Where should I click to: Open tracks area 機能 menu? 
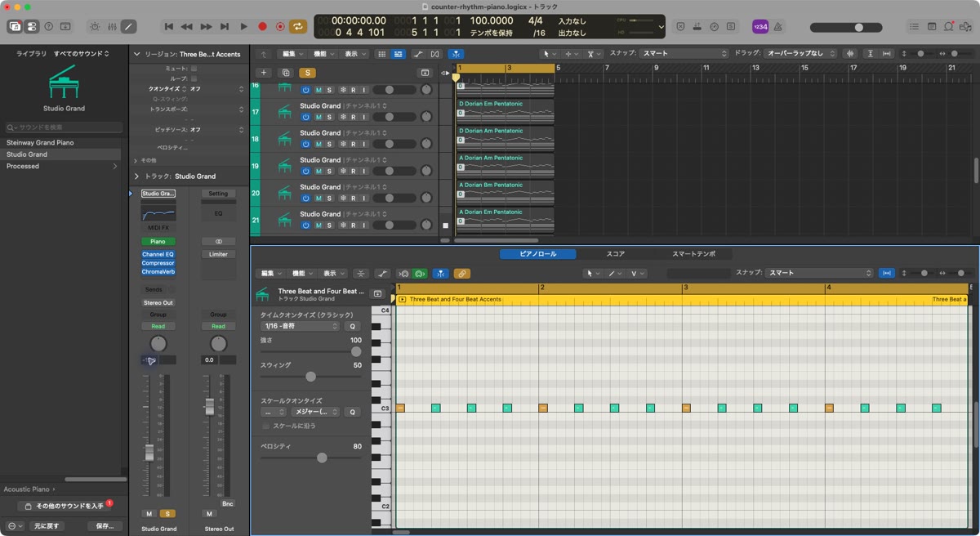click(x=323, y=54)
